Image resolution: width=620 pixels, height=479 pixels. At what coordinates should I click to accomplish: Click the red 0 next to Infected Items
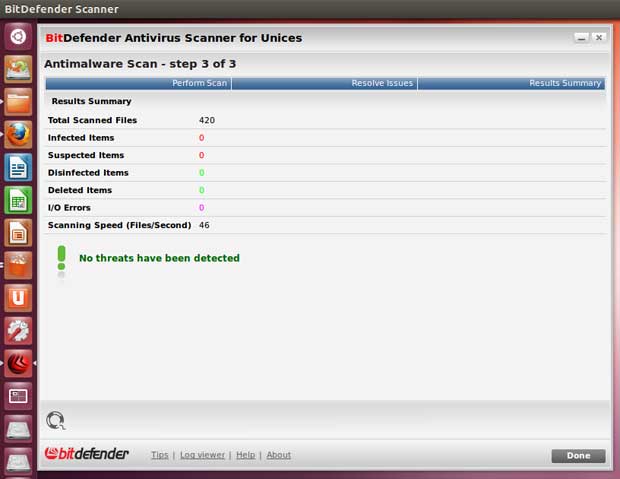point(202,138)
